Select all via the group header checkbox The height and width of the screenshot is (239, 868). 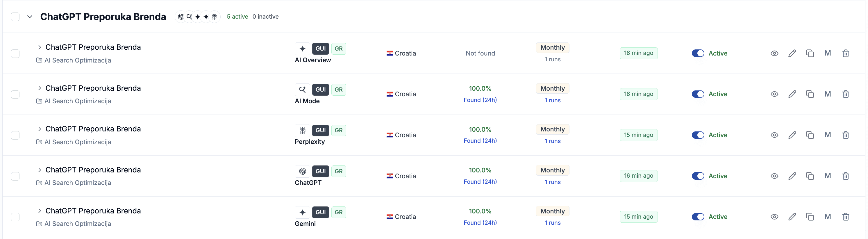15,17
